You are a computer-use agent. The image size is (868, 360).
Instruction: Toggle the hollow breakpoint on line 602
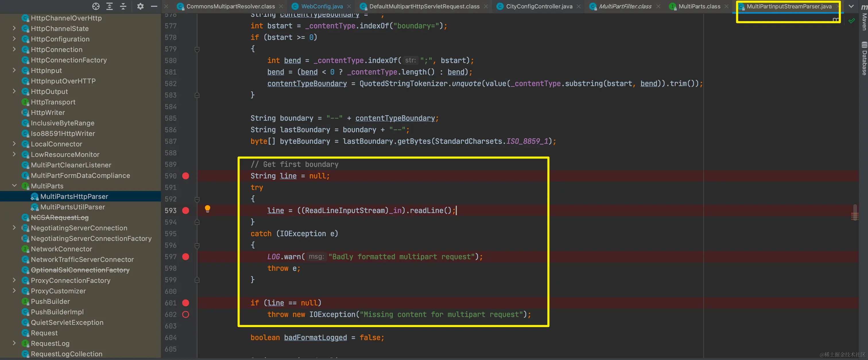[x=186, y=314]
